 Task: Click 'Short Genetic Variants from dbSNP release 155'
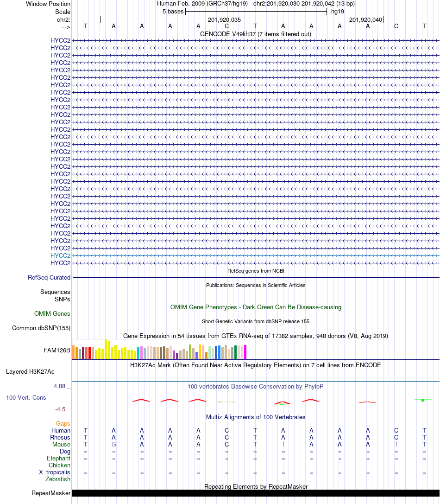(x=256, y=321)
